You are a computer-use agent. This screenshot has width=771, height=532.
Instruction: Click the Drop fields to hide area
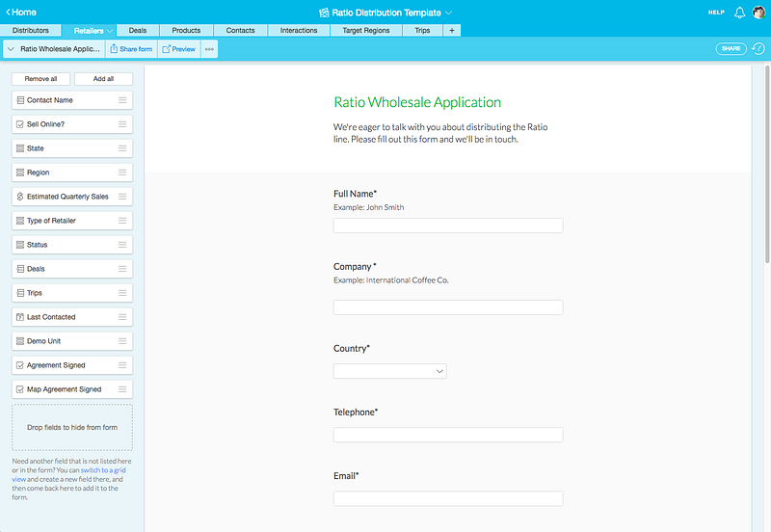[72, 427]
